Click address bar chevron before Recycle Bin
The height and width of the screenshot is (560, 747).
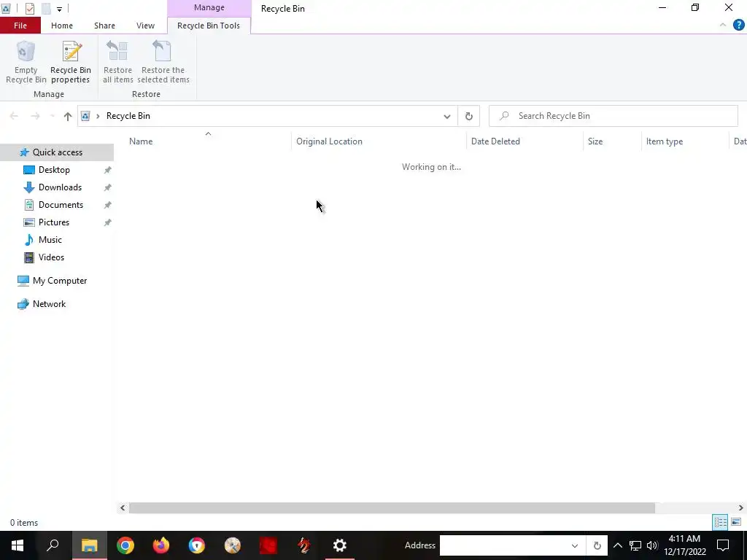click(98, 116)
